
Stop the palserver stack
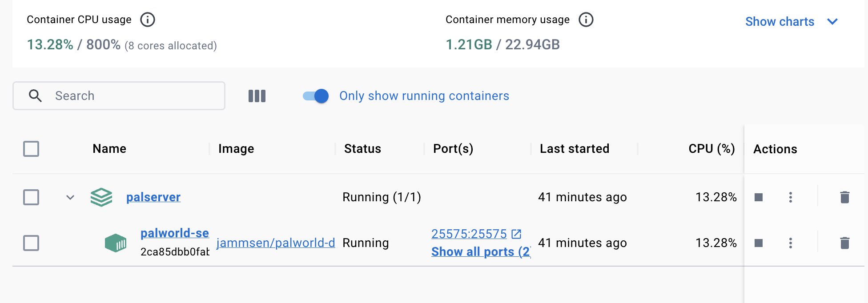point(759,197)
